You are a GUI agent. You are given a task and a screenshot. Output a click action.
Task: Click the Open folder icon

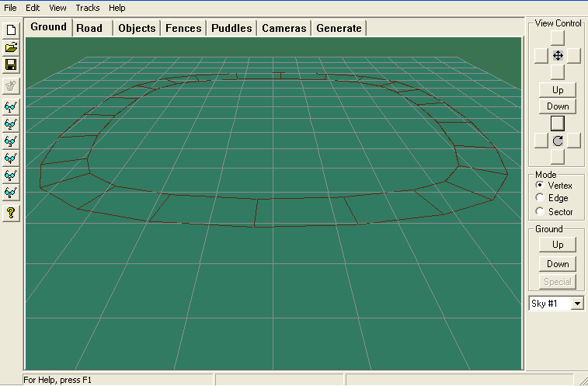[x=11, y=47]
